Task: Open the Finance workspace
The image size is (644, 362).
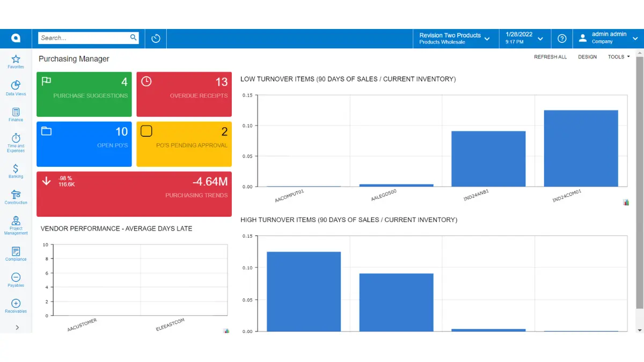Action: pyautogui.click(x=16, y=114)
